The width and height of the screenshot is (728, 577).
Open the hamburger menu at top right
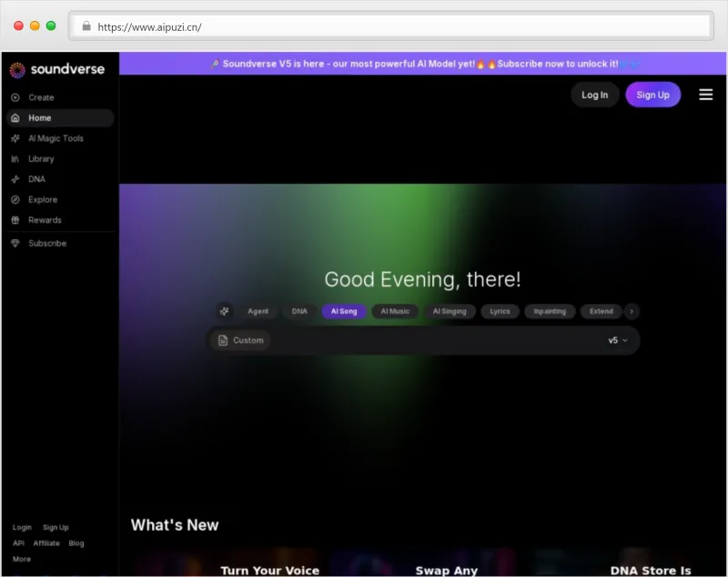pyautogui.click(x=705, y=95)
